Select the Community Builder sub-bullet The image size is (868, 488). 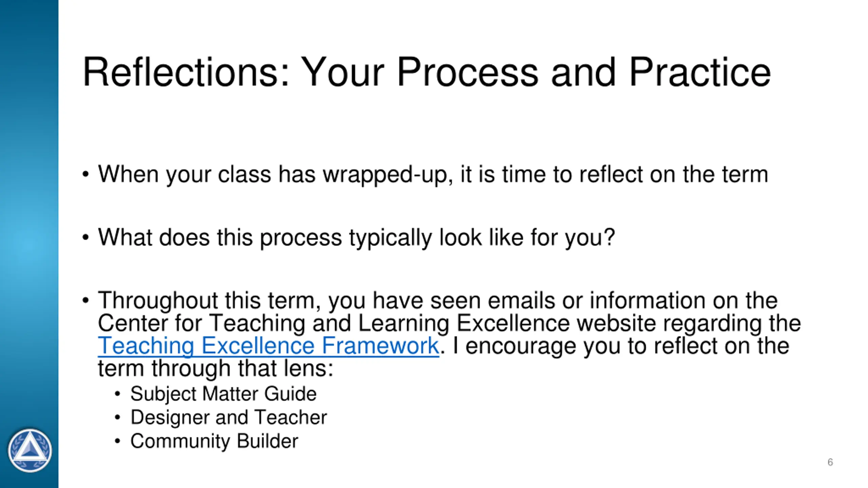[214, 441]
